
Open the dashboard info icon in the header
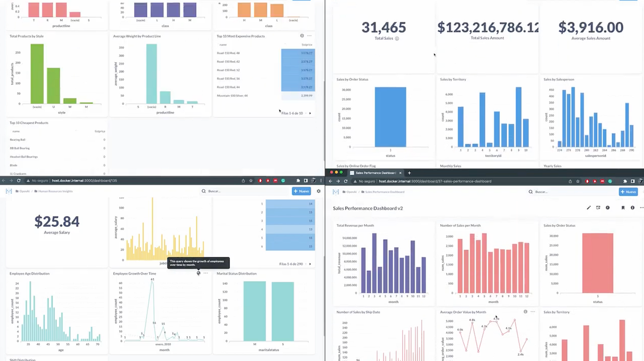click(x=633, y=208)
